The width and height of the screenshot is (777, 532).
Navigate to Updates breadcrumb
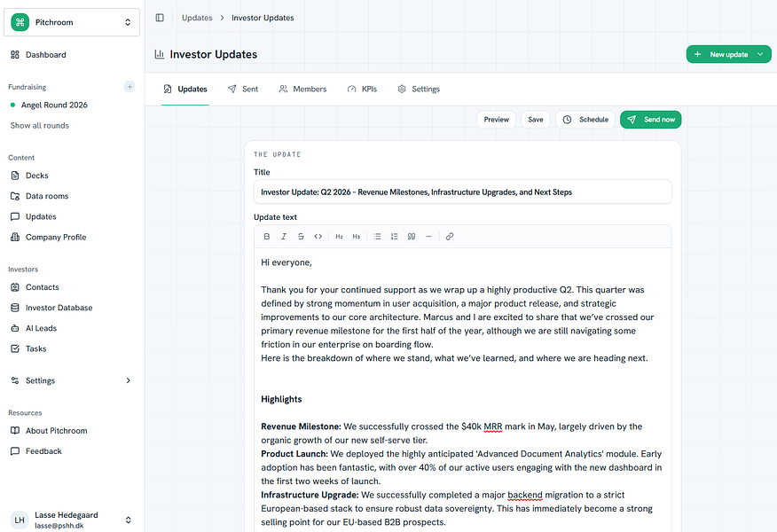[x=197, y=18]
